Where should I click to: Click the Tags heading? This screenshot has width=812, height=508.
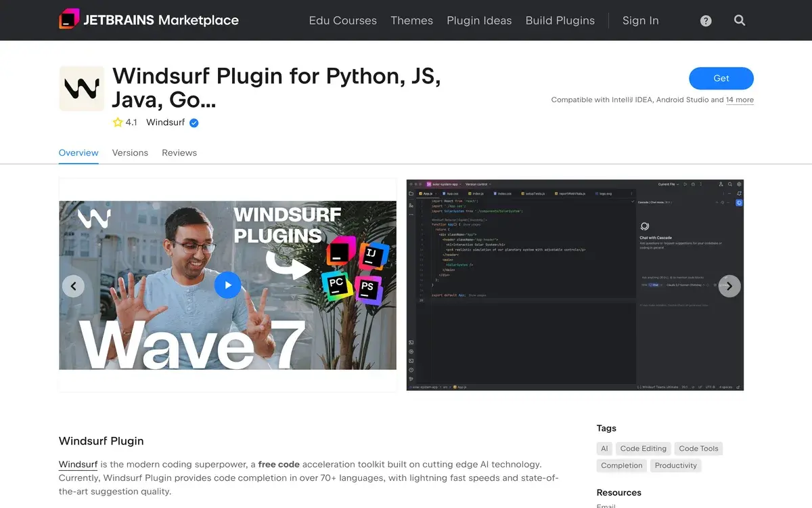[x=606, y=428]
